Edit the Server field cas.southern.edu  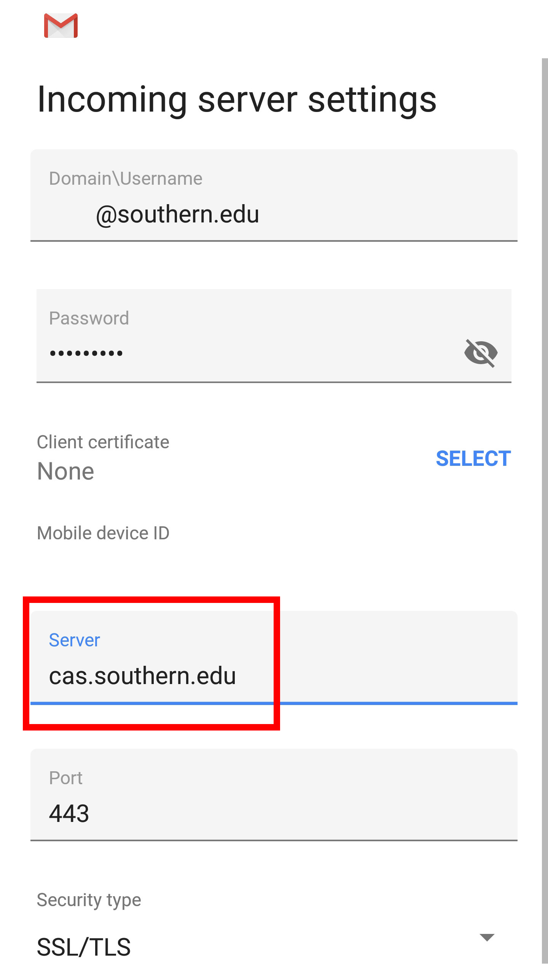click(x=143, y=676)
